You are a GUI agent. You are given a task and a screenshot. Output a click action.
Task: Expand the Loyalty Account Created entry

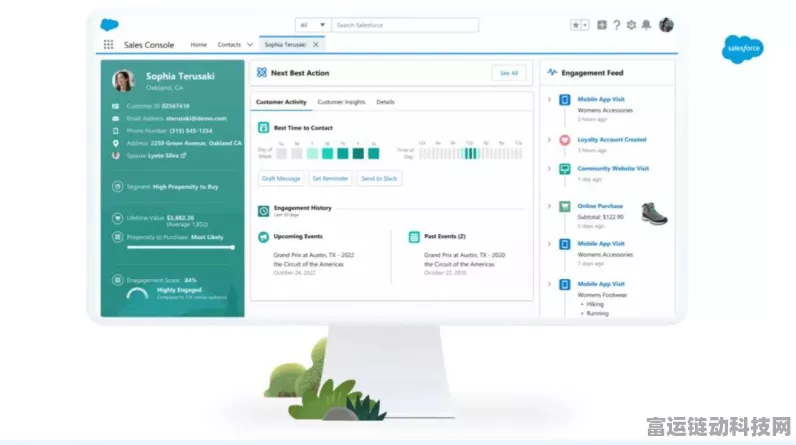click(549, 140)
